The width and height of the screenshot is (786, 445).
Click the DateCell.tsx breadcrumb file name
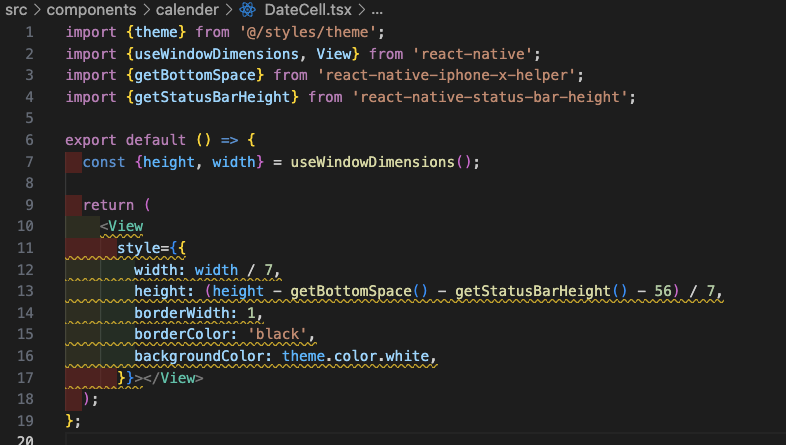308,10
